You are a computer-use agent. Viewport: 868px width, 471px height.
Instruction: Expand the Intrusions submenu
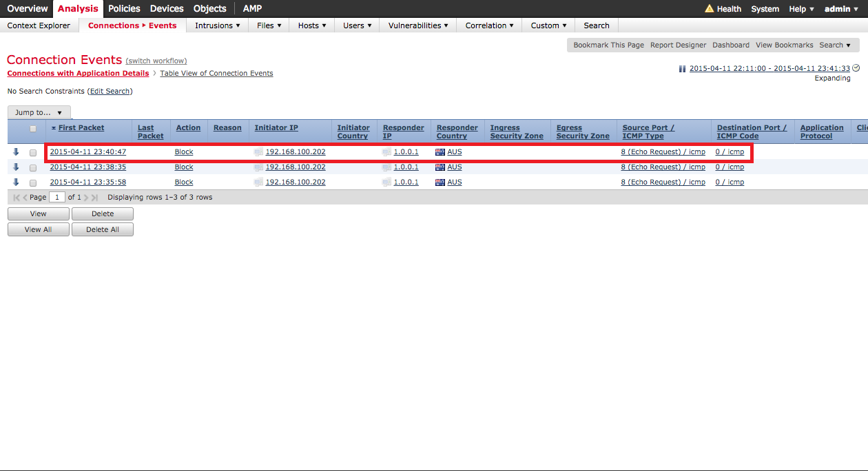coord(217,25)
